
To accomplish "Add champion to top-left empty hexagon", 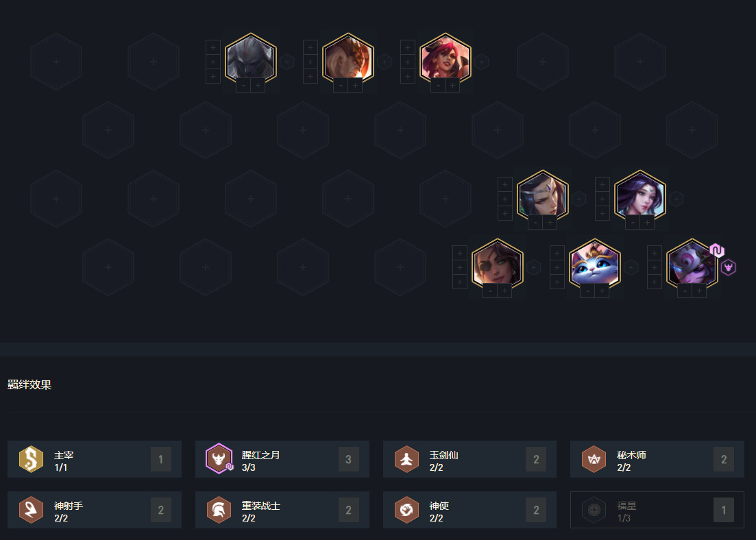I will pyautogui.click(x=56, y=62).
